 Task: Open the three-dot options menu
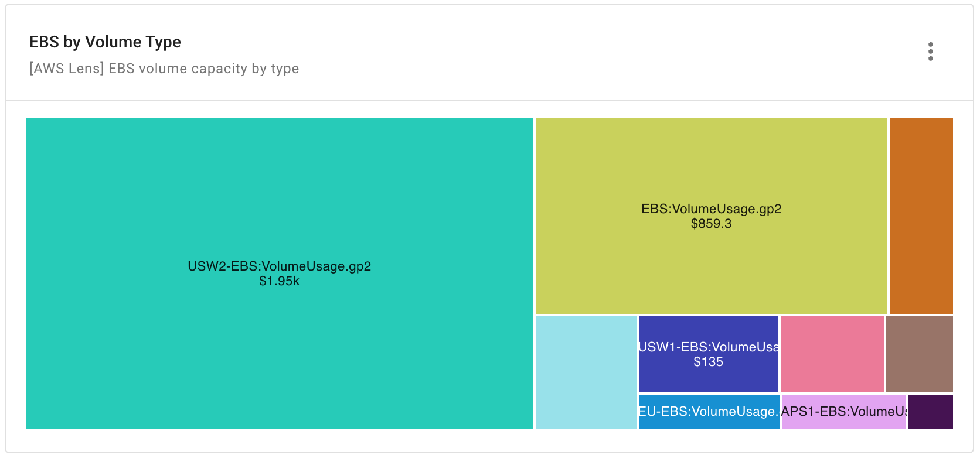[930, 52]
